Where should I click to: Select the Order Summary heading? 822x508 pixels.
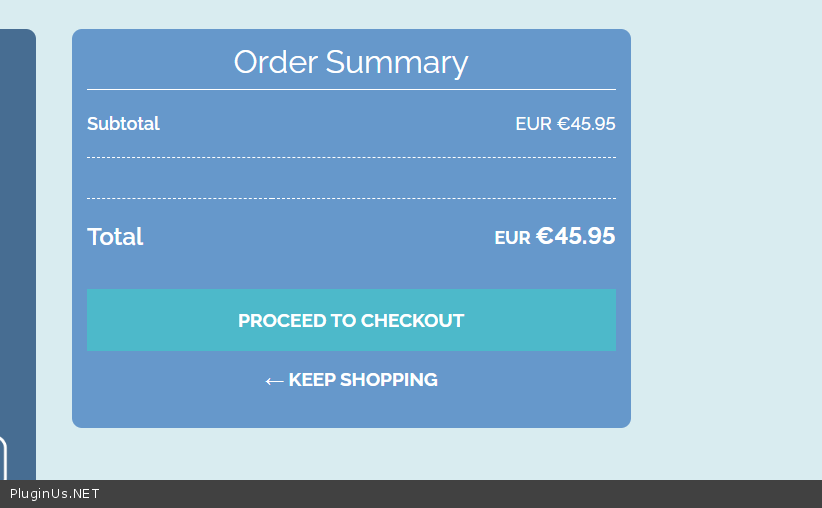pyautogui.click(x=351, y=62)
